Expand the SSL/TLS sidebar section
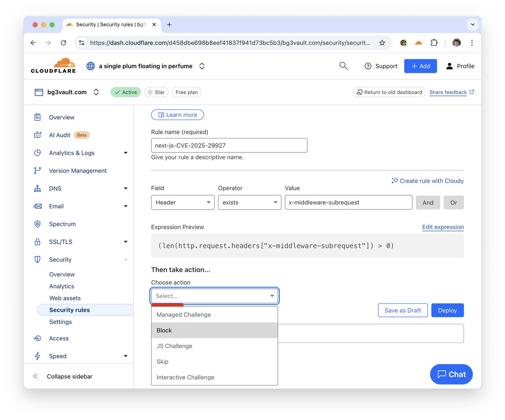This screenshot has height=420, width=505. [x=125, y=242]
